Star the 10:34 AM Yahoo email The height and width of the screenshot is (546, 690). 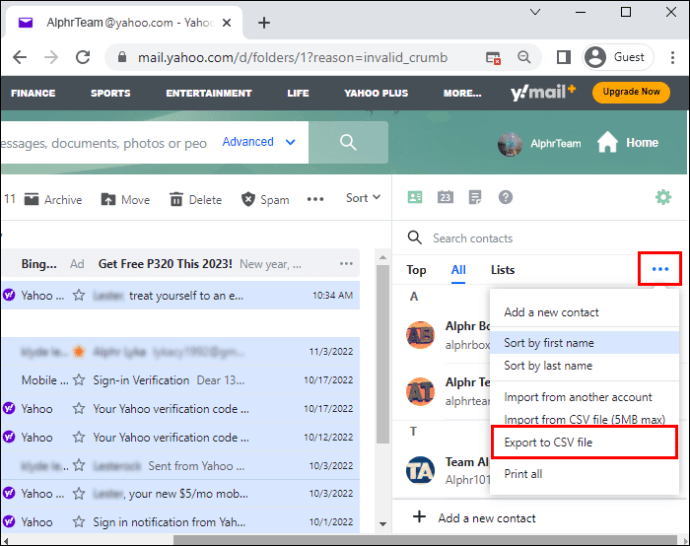tap(79, 295)
